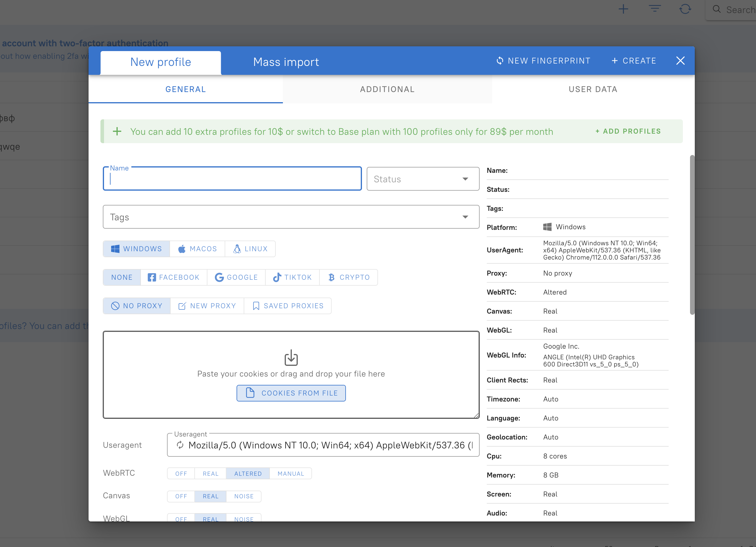
Task: Open Saved Proxies list
Action: (x=288, y=306)
